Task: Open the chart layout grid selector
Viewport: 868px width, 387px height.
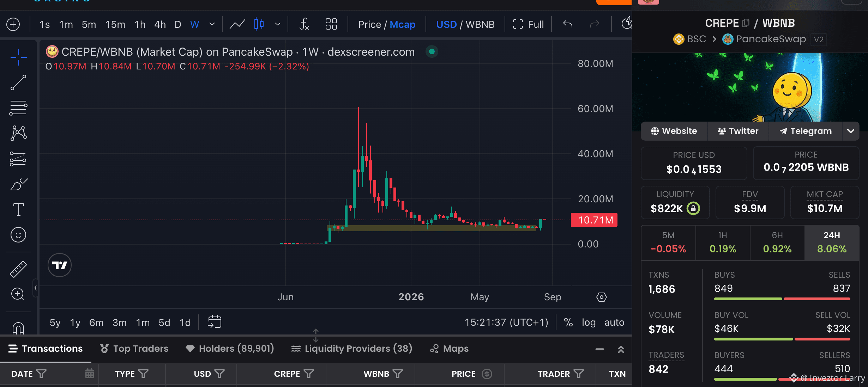Action: coord(331,24)
